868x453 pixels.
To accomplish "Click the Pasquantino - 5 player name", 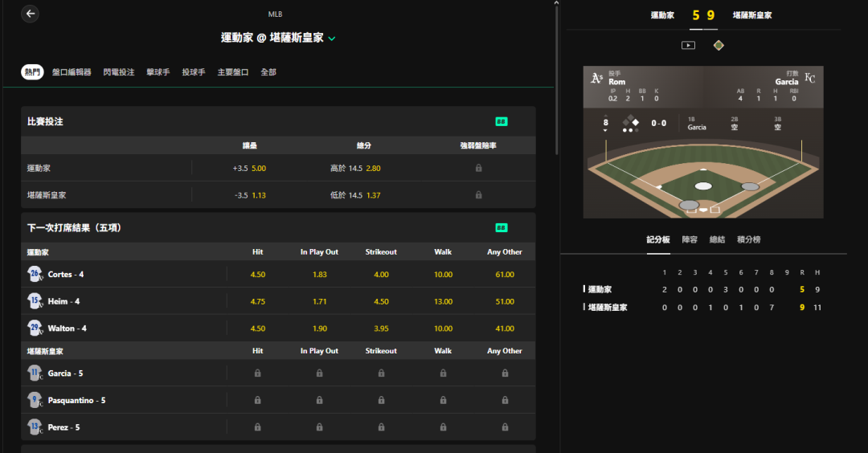I will coord(76,401).
